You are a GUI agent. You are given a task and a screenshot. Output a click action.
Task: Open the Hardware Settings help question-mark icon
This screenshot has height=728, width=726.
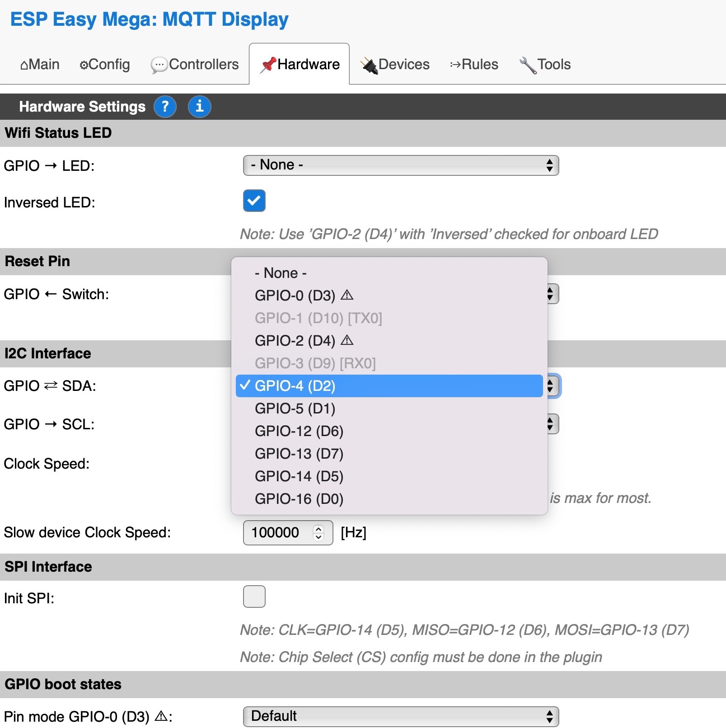tap(165, 107)
